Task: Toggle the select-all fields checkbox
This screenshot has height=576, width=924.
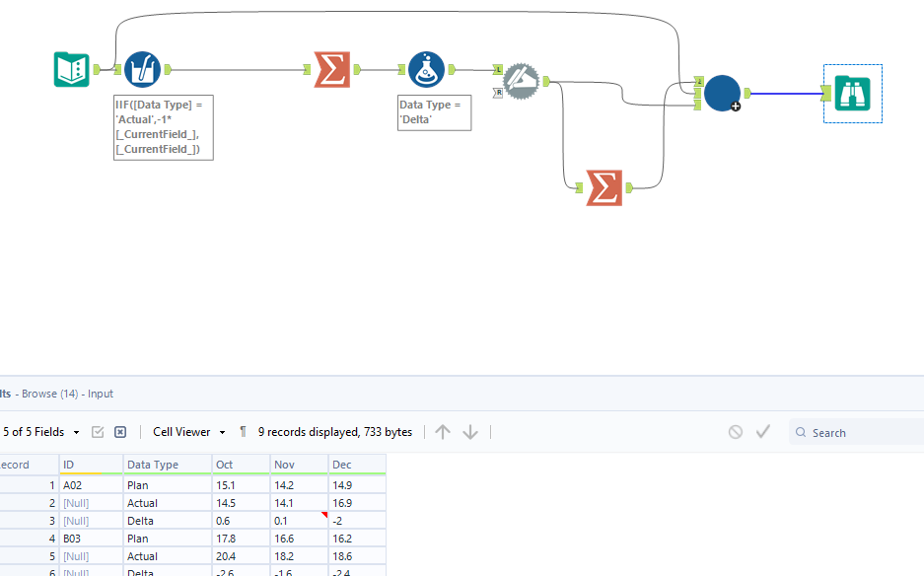Action: point(98,431)
